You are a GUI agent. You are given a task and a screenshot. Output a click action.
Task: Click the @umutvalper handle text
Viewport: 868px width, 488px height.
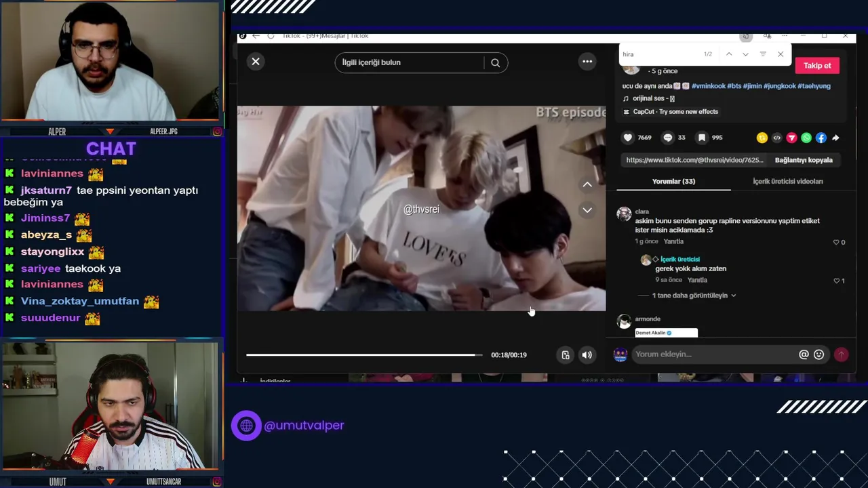pos(304,426)
